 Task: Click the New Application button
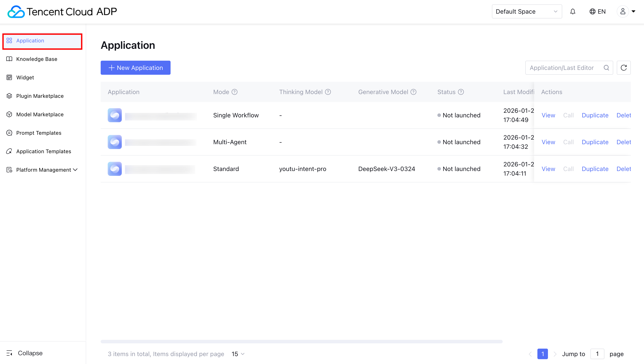(135, 68)
